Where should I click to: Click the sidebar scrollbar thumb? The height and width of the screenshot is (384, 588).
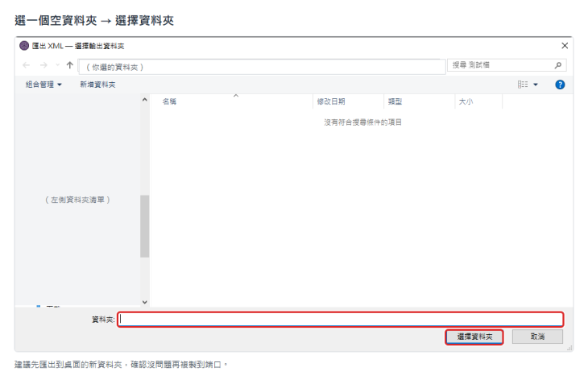click(x=145, y=226)
